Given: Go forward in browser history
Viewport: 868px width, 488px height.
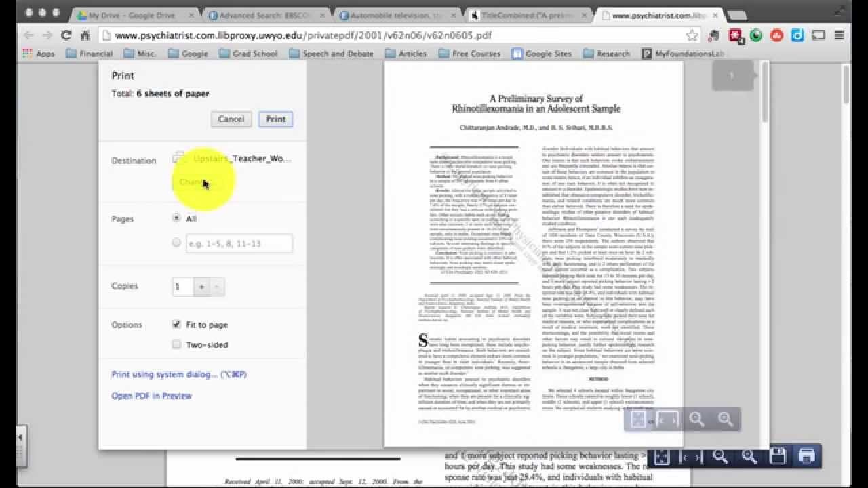Looking at the screenshot, I should [x=47, y=35].
